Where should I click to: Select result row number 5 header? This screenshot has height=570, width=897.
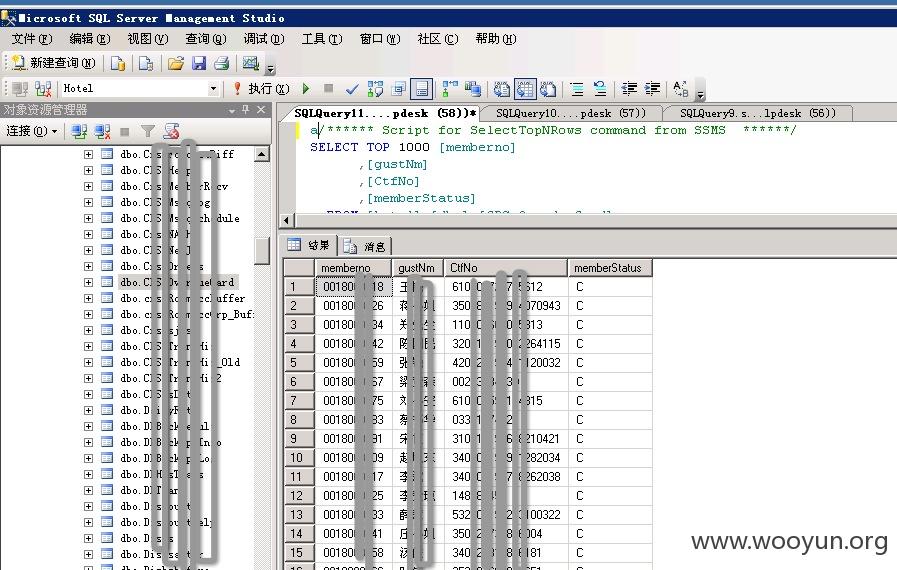pyautogui.click(x=299, y=363)
